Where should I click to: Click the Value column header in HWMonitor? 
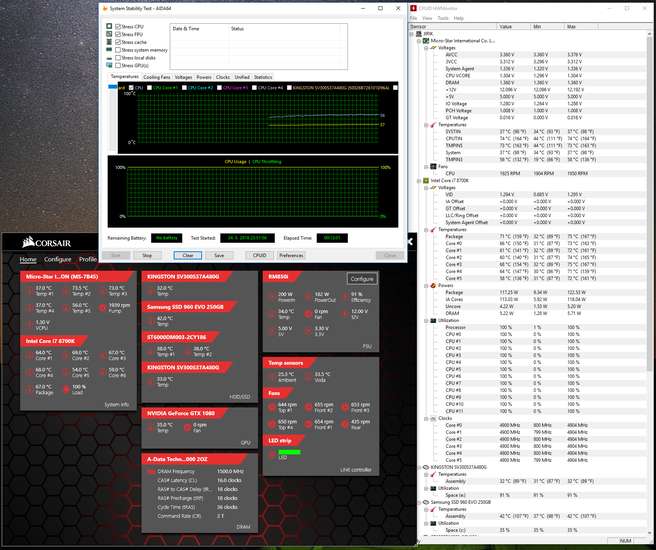click(514, 26)
